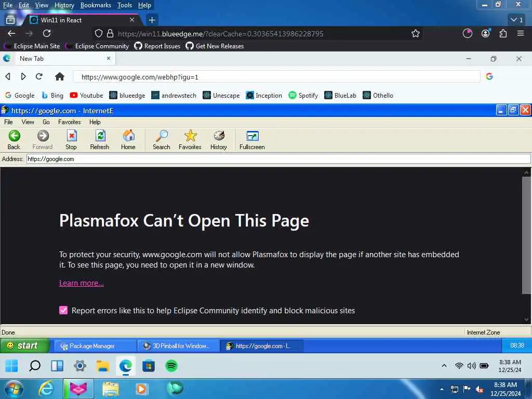
Task: Click the Firefox URL bar
Action: coord(257,34)
